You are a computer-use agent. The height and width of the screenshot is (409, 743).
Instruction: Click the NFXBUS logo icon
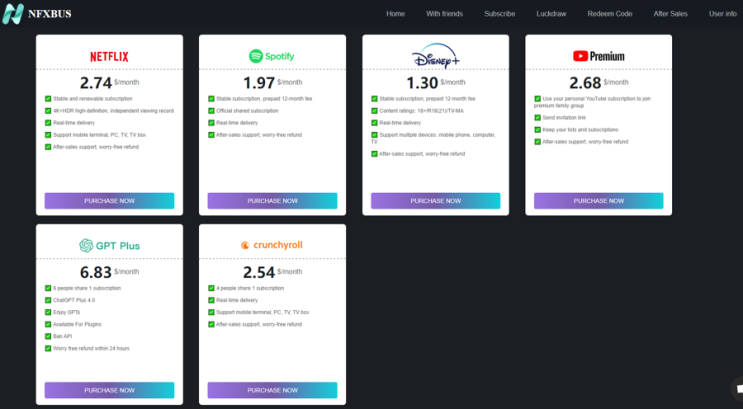[13, 14]
